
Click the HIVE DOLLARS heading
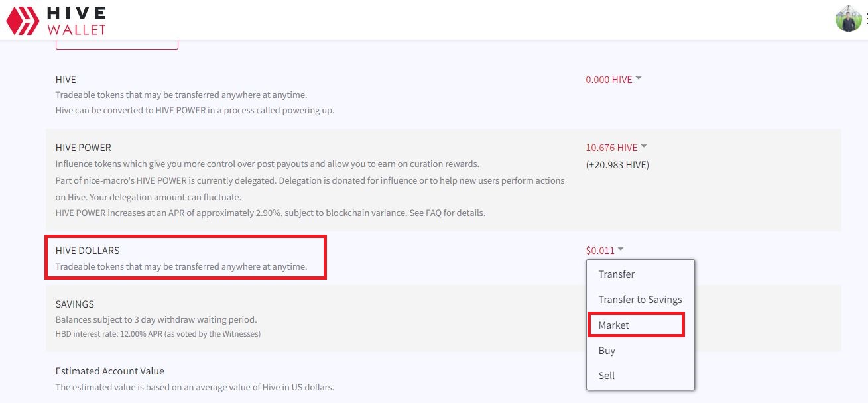pos(88,251)
